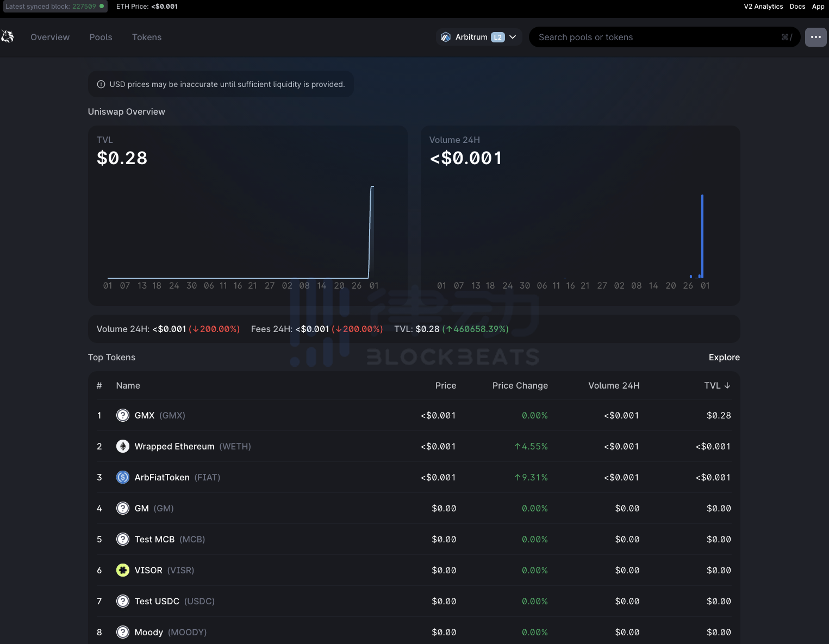Click the info icon in USD warning
This screenshot has width=829, height=644.
click(101, 84)
